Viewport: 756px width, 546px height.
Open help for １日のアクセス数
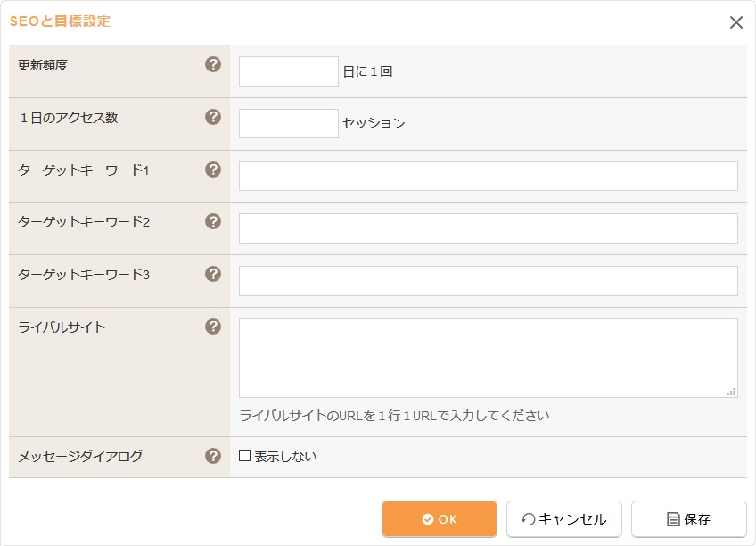pyautogui.click(x=213, y=117)
